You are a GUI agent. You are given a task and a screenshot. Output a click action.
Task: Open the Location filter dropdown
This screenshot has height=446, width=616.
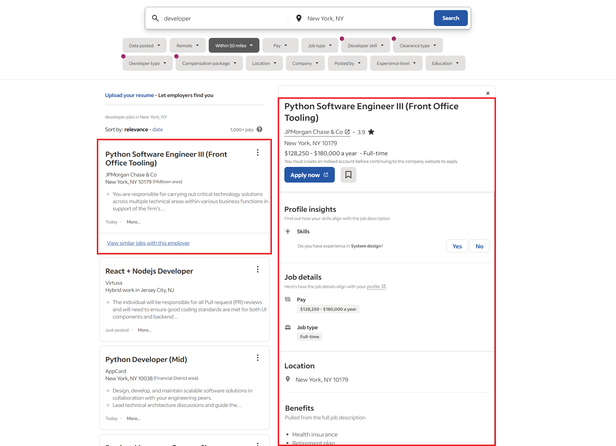(x=264, y=63)
